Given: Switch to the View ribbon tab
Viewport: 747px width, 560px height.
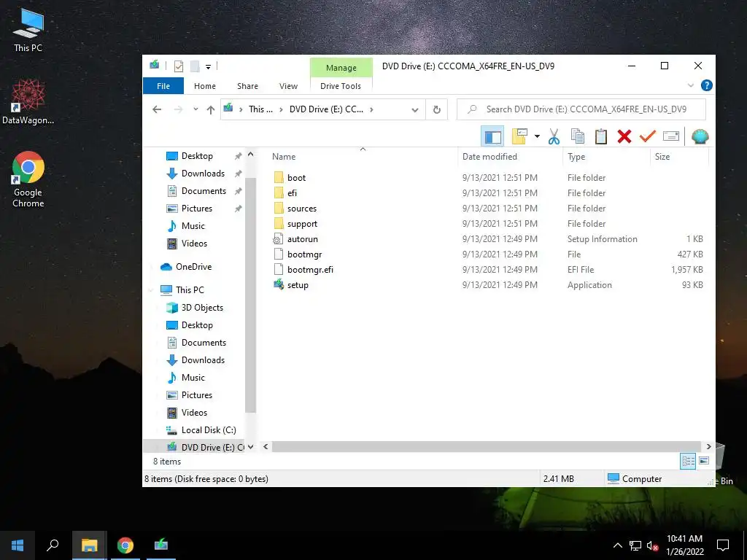Looking at the screenshot, I should pyautogui.click(x=288, y=86).
